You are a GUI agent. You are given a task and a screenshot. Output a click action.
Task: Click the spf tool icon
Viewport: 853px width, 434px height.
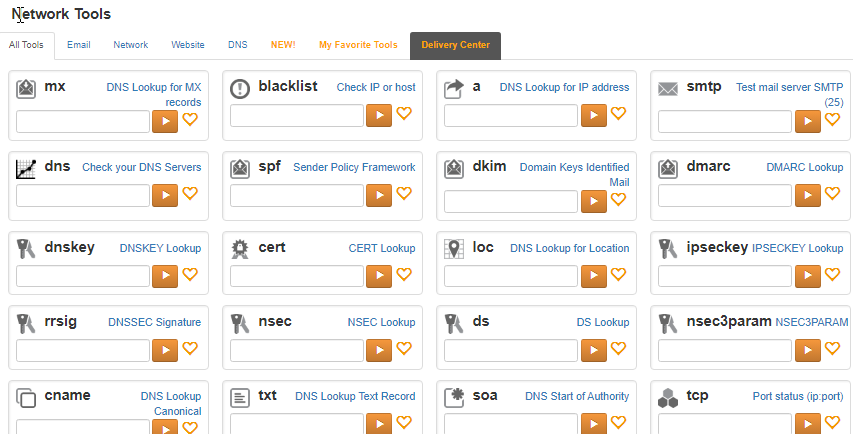[240, 167]
